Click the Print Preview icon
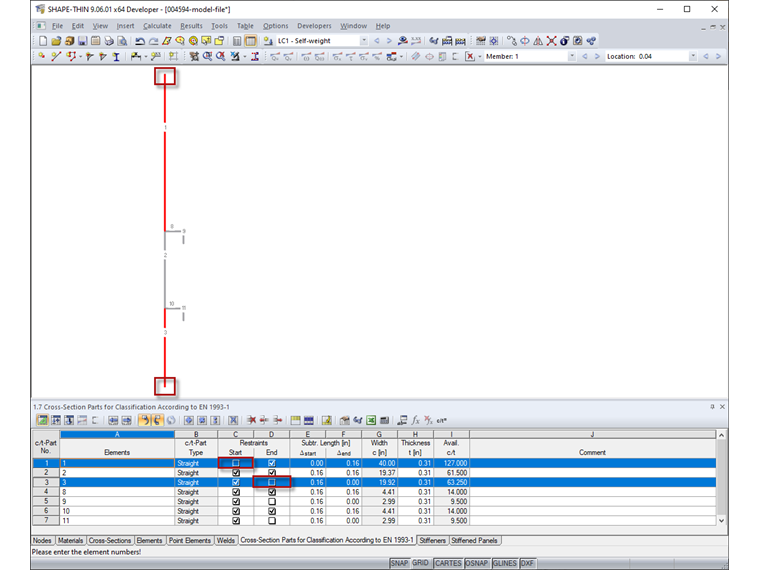This screenshot has height=570, width=760. (x=122, y=41)
